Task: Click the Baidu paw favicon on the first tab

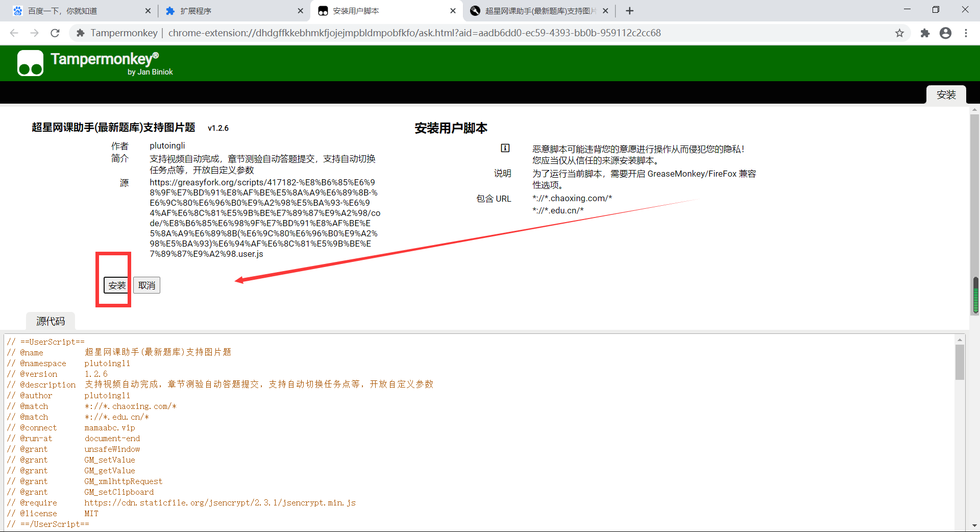Action: [x=18, y=11]
